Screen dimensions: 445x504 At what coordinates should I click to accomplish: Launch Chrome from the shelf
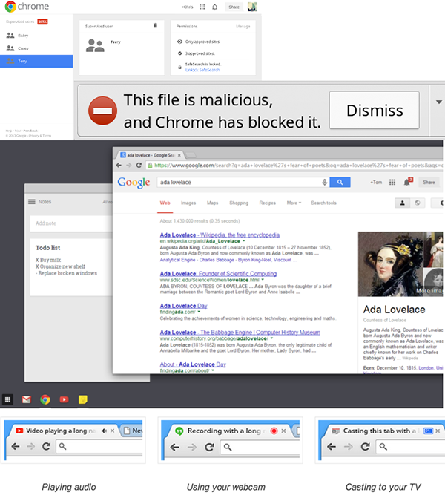coord(45,399)
